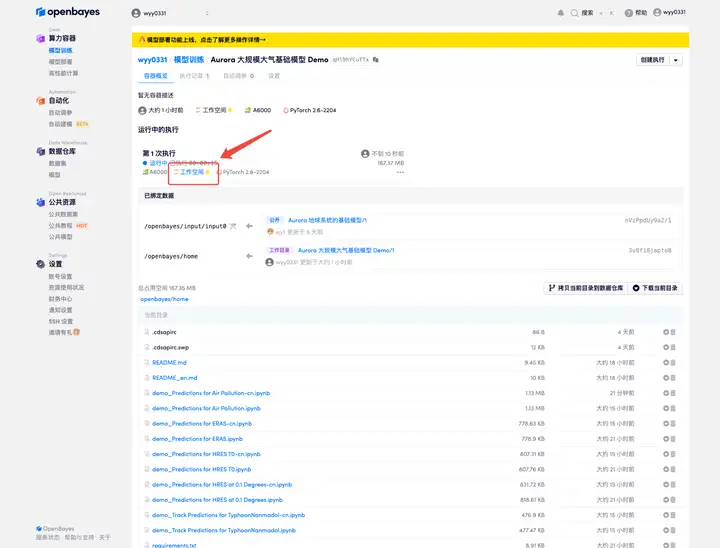This screenshot has width=720, height=548.
Task: Click the 服务状态 footer link
Action: coord(48,537)
